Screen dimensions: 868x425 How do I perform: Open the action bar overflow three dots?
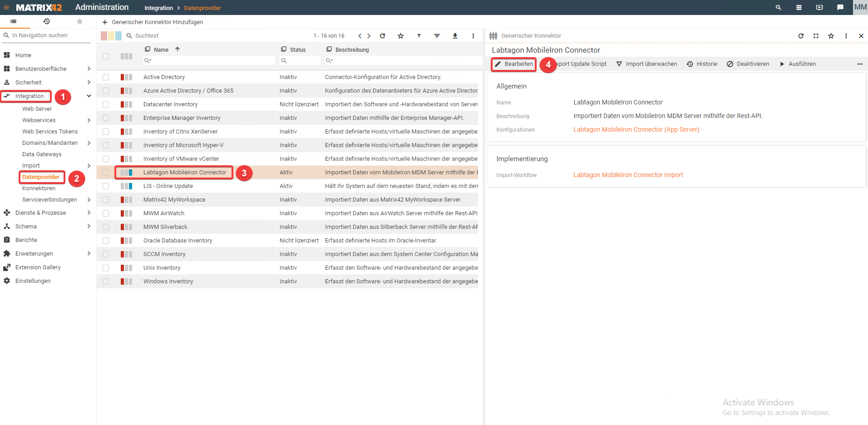859,64
